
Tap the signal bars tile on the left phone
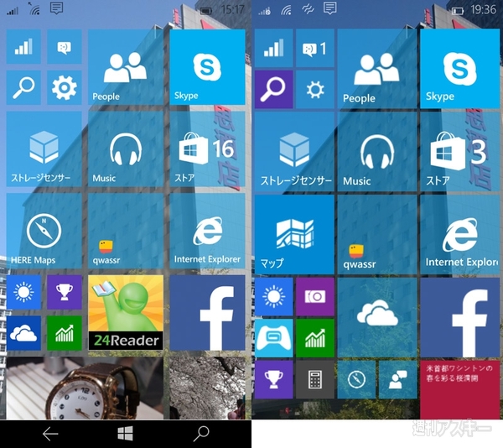coord(23,47)
